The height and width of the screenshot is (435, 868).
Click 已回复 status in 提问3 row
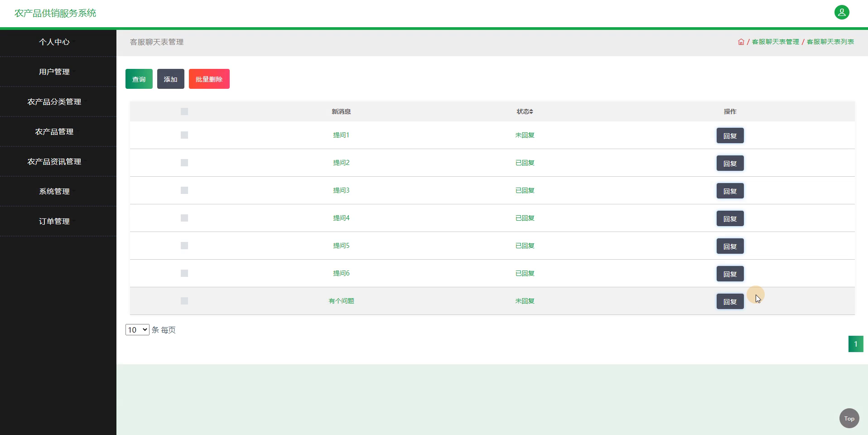pyautogui.click(x=525, y=190)
